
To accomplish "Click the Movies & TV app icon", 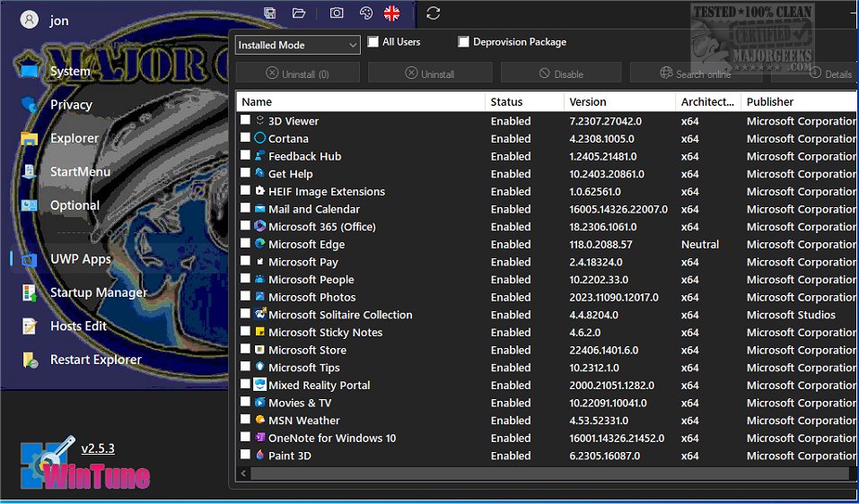I will 259,403.
